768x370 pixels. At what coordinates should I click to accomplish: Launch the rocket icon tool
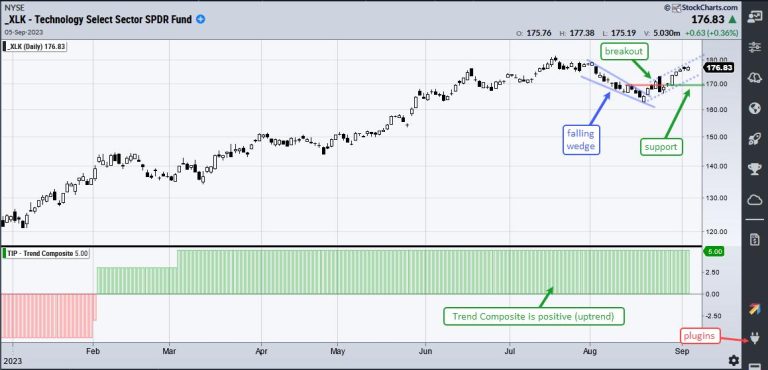(754, 139)
